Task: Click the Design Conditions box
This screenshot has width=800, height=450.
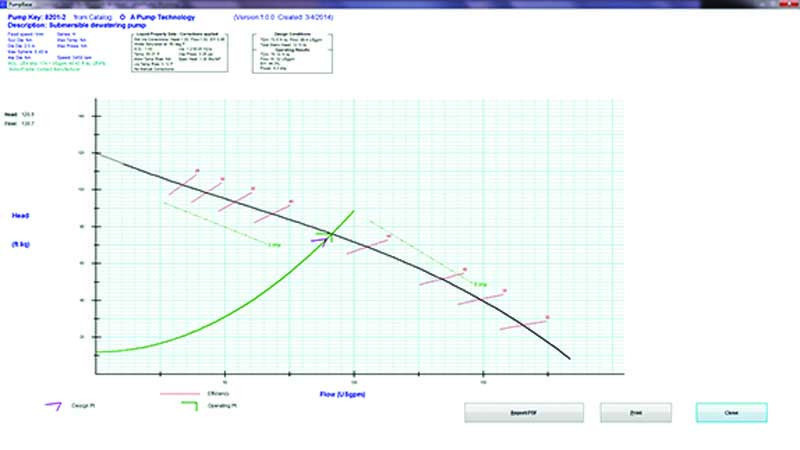Action: pos(292,54)
